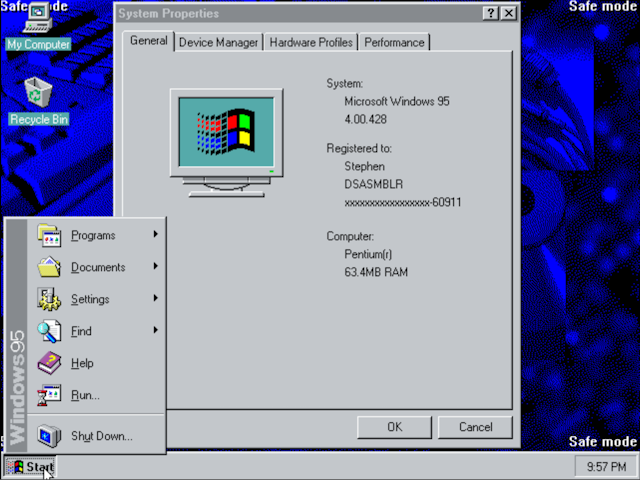Click the Microsoft Windows 95 text
This screenshot has height=480, width=640.
(397, 101)
